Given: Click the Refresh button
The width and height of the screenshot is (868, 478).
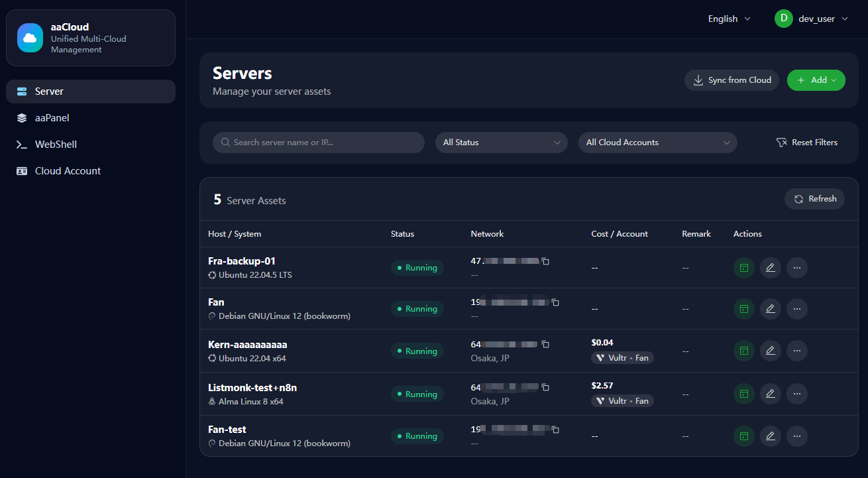Looking at the screenshot, I should tap(814, 199).
